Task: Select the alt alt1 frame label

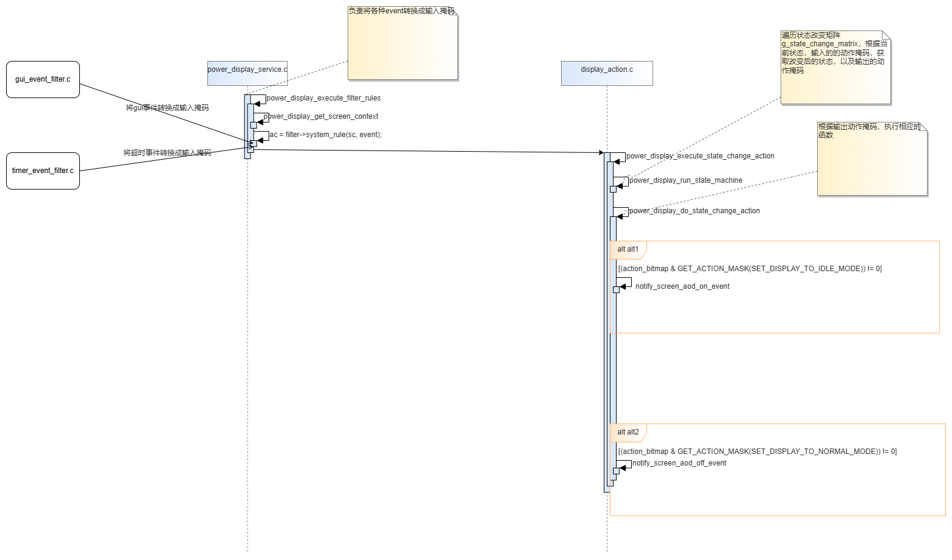Action: click(628, 249)
